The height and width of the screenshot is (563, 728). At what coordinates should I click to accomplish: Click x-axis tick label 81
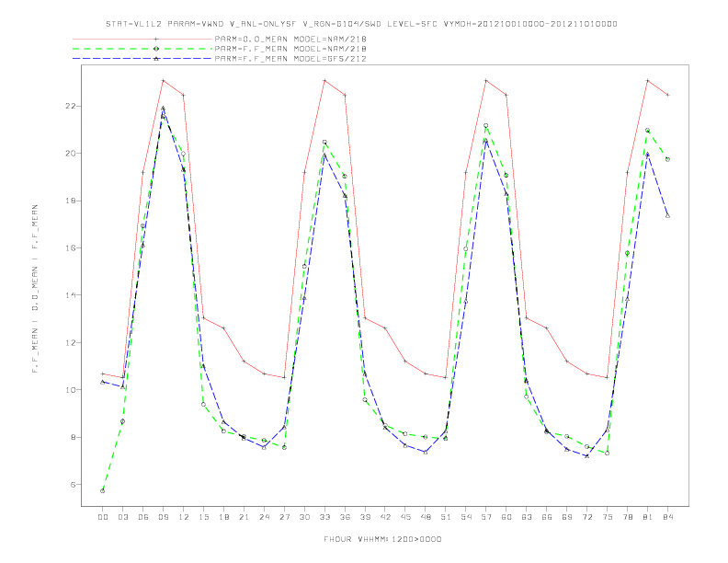[x=648, y=517]
